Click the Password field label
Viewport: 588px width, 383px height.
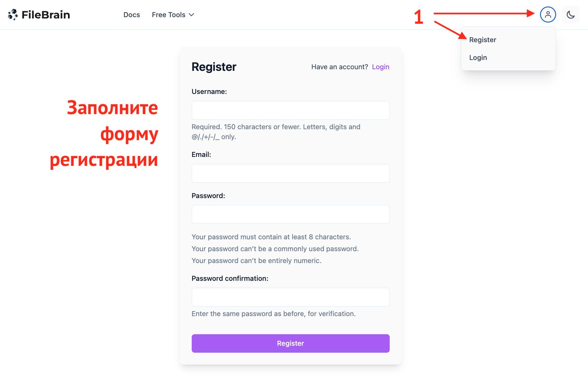click(208, 196)
